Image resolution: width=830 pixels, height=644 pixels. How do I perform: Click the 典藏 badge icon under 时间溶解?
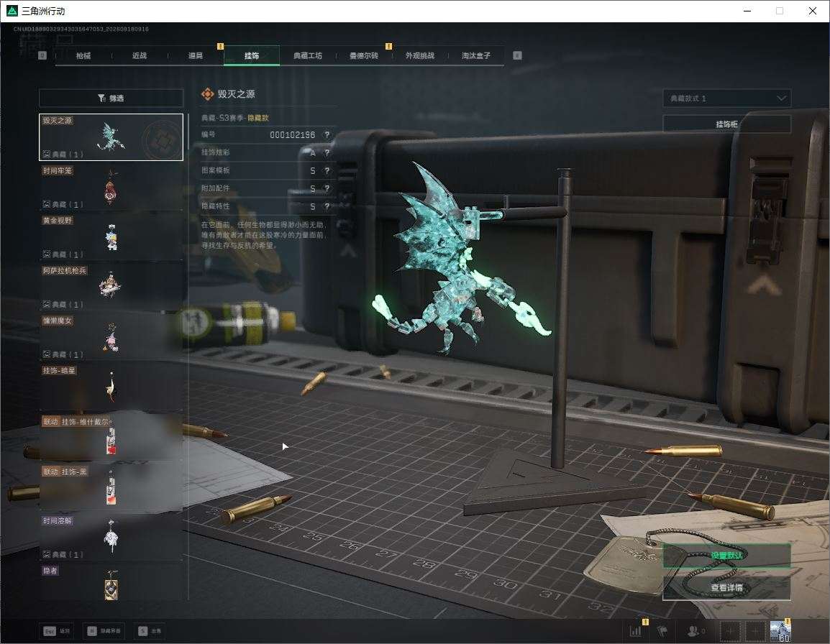pyautogui.click(x=47, y=554)
